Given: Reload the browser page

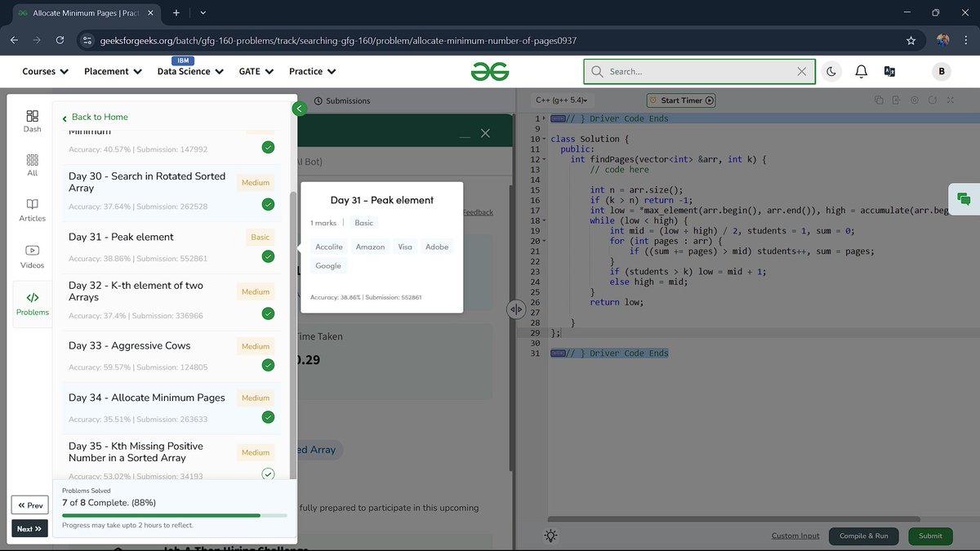Looking at the screenshot, I should coord(60,40).
